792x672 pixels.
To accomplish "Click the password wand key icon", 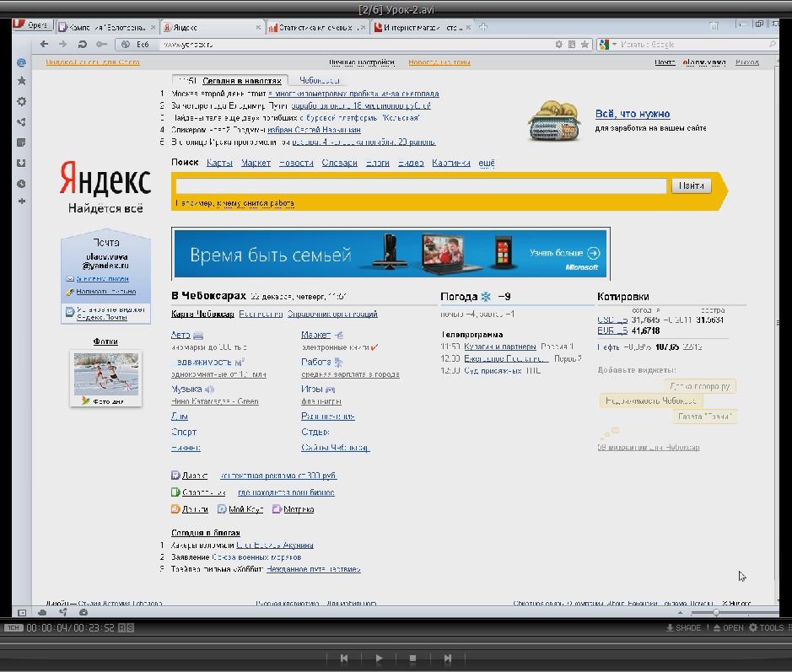I will point(101,45).
